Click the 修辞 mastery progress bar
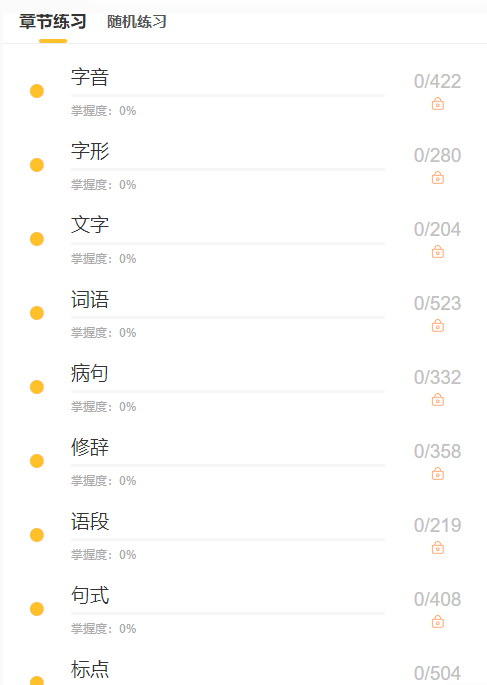This screenshot has width=487, height=685. click(x=228, y=466)
